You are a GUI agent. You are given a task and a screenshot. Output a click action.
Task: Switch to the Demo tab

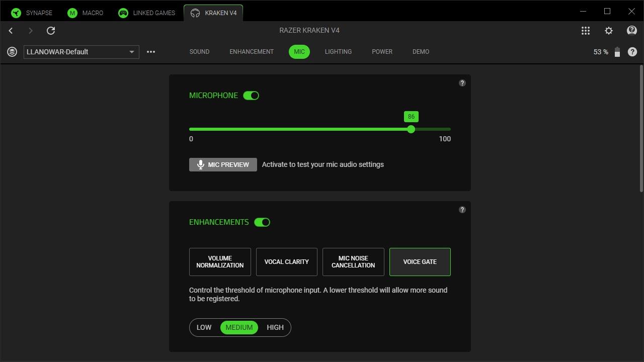coord(421,52)
